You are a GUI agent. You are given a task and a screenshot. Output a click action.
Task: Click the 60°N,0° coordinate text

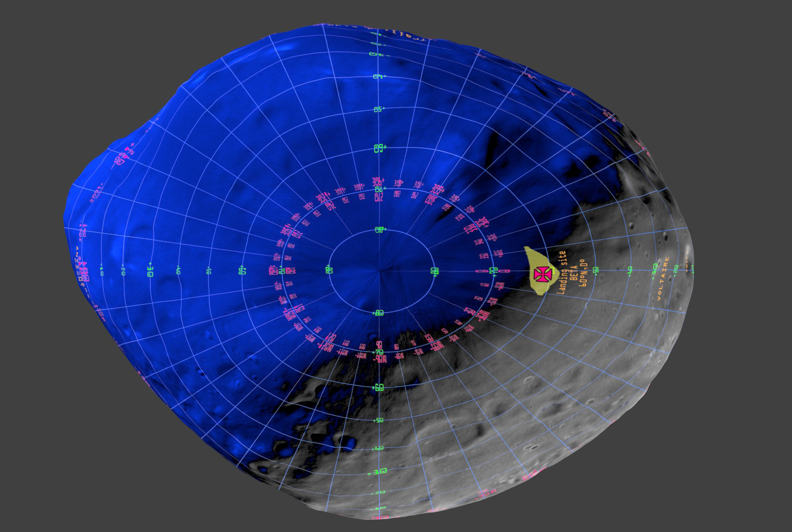click(x=583, y=273)
